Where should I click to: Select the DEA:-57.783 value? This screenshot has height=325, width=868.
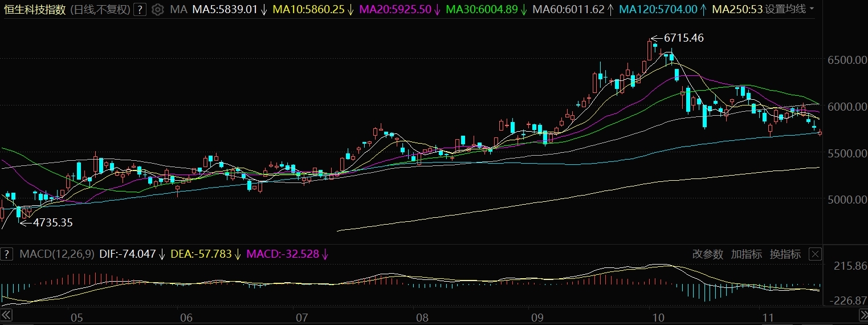(x=201, y=254)
